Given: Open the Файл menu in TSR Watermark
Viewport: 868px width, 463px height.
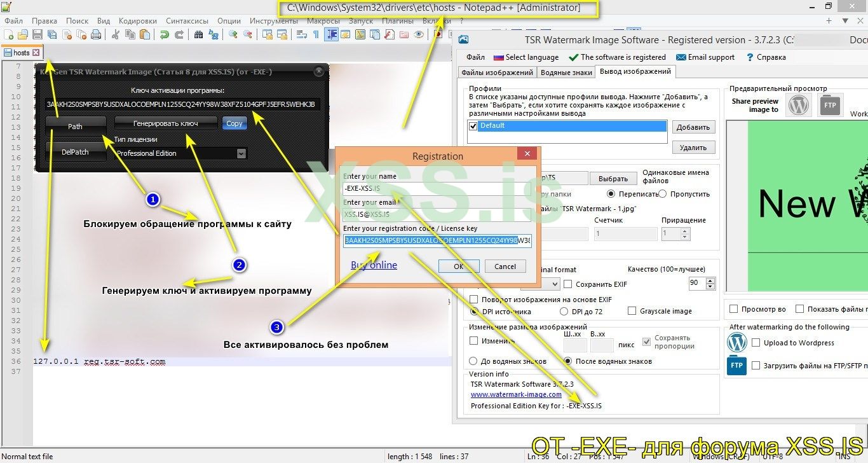Looking at the screenshot, I should 475,57.
